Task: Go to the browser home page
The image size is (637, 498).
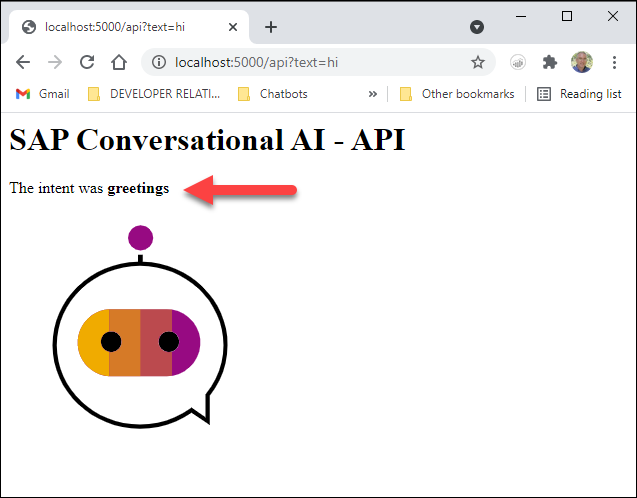Action: (119, 62)
